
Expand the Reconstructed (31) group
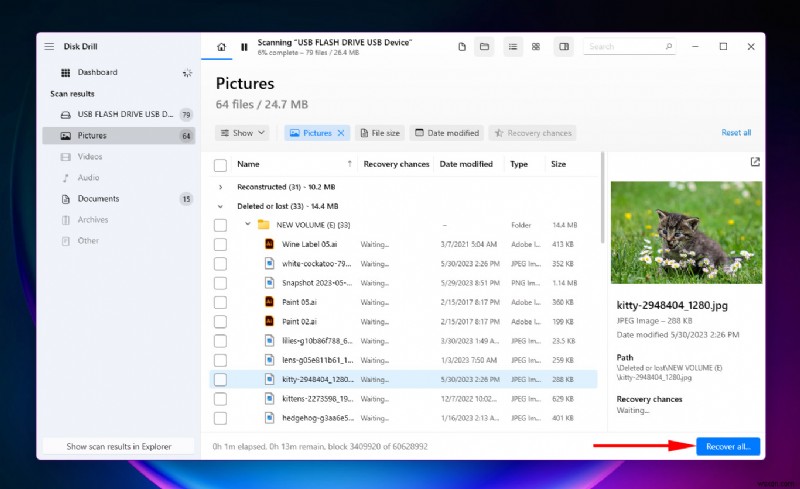coord(220,187)
